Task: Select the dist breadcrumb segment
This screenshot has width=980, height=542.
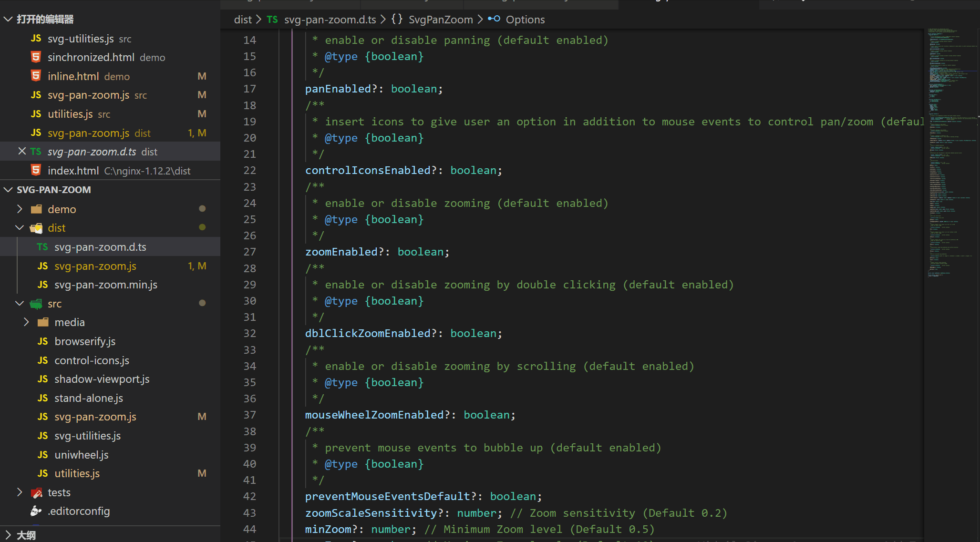Action: tap(242, 20)
